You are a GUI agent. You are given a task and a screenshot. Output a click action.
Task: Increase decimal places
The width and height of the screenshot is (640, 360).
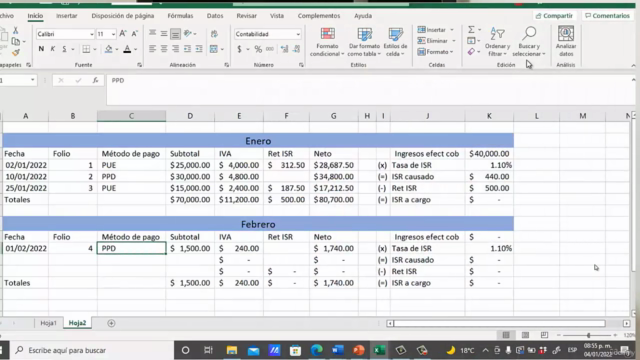coord(284,49)
